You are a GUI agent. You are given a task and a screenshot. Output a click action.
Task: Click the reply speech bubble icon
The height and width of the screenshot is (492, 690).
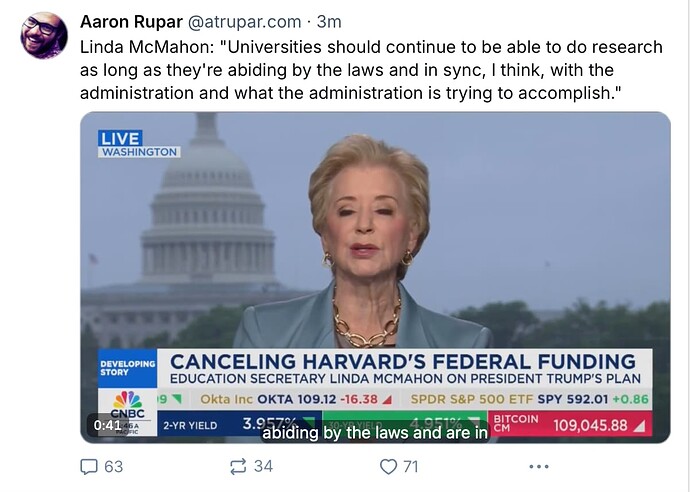click(88, 466)
